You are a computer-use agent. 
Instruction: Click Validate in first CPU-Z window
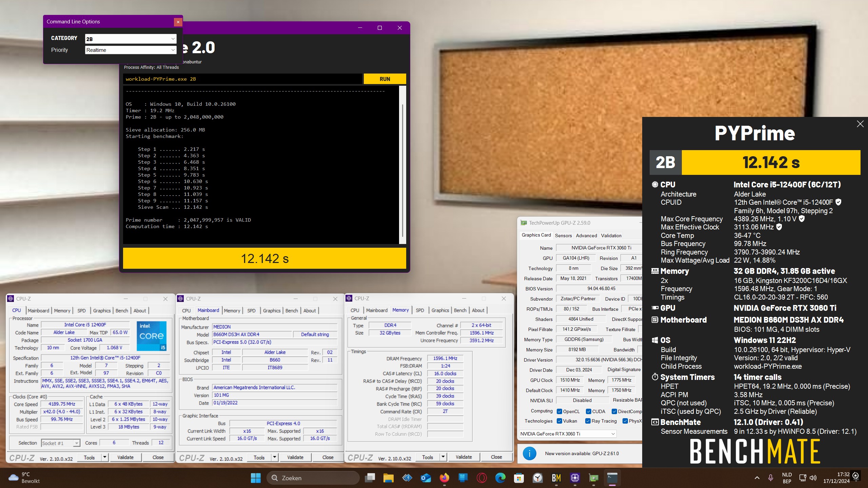click(125, 457)
